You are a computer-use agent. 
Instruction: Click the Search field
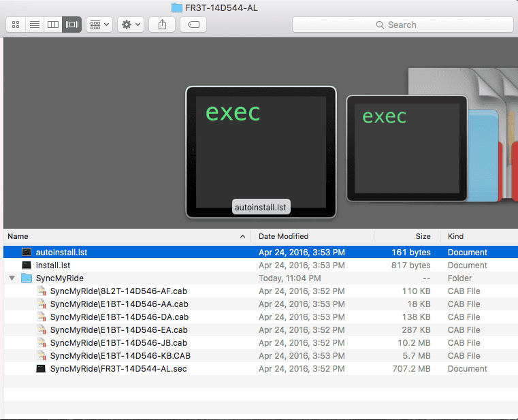(403, 25)
